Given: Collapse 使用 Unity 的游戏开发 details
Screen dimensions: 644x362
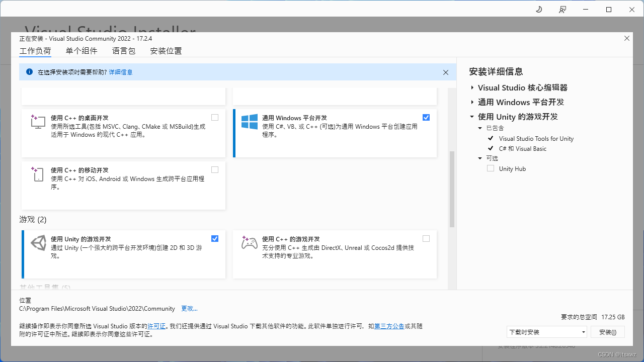Looking at the screenshot, I should tap(472, 117).
